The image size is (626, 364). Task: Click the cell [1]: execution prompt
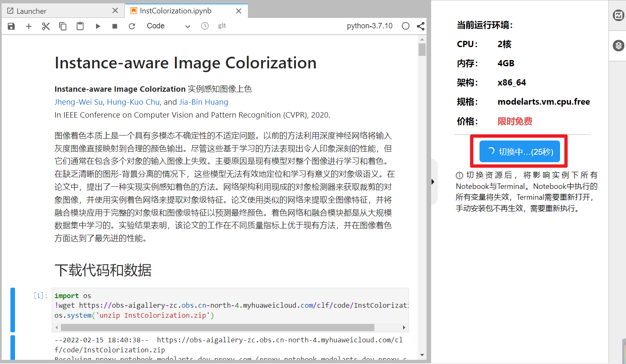point(40,296)
